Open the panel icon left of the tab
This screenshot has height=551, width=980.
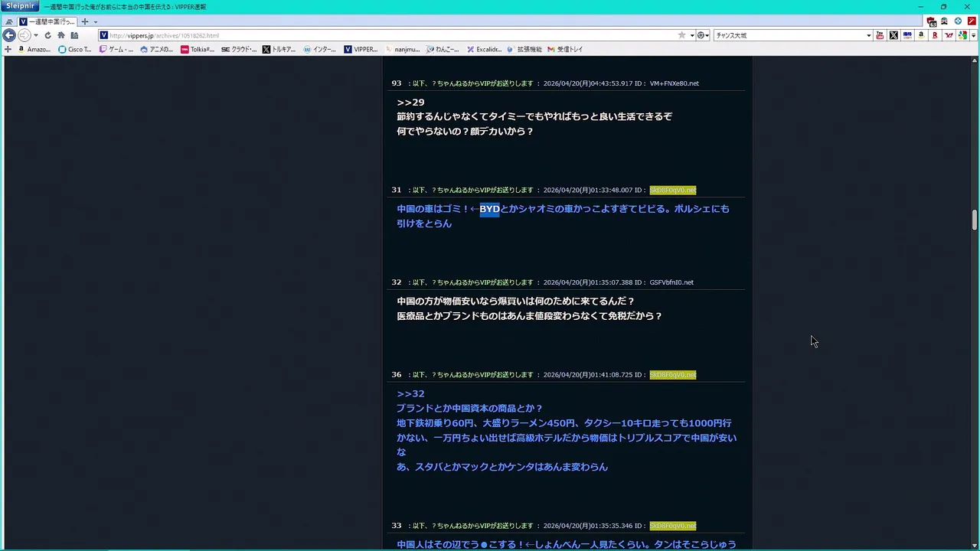pos(9,21)
